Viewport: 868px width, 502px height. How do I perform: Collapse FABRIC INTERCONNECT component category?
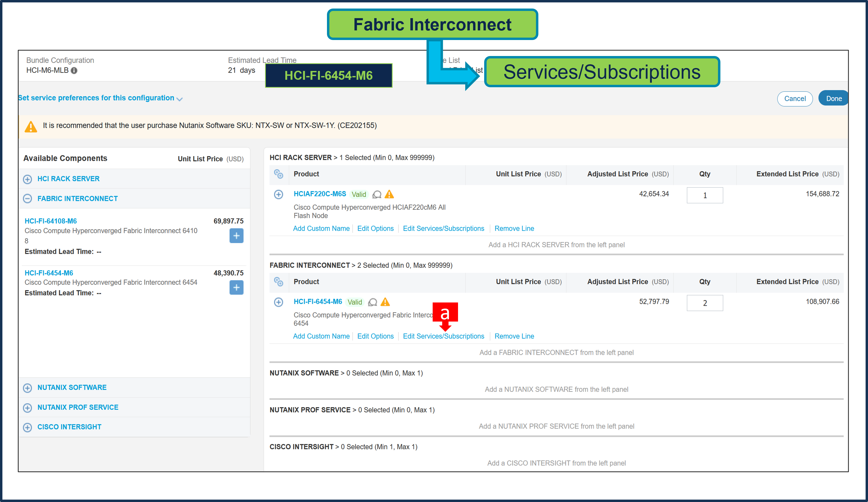(27, 199)
